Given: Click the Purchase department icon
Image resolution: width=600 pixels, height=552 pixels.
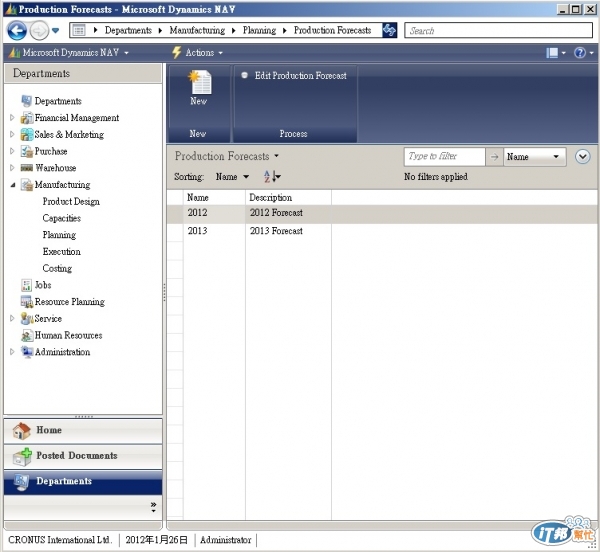Looking at the screenshot, I should point(27,151).
